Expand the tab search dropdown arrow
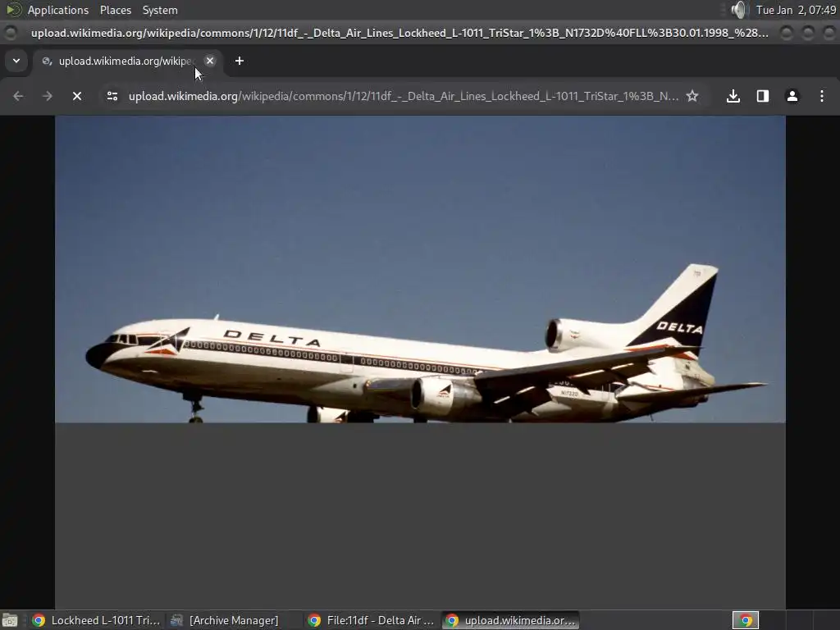 coord(16,61)
